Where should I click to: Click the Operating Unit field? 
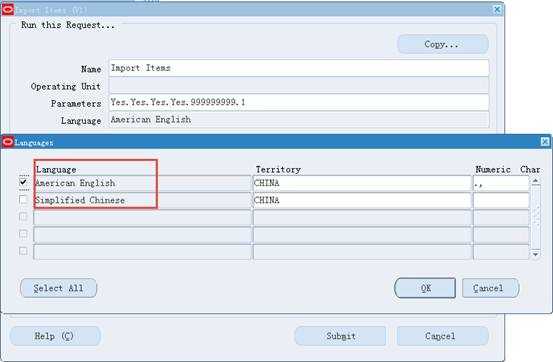pos(299,85)
